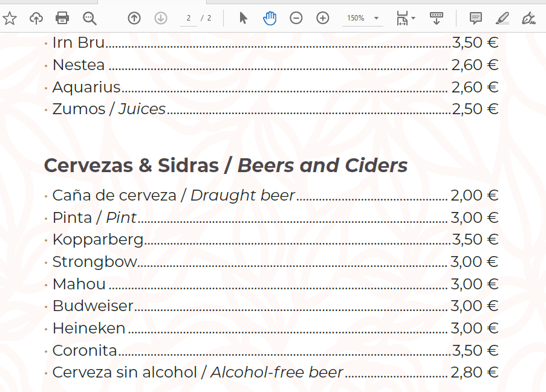The width and height of the screenshot is (546, 392).
Task: Add a comment with the note icon
Action: [x=476, y=18]
